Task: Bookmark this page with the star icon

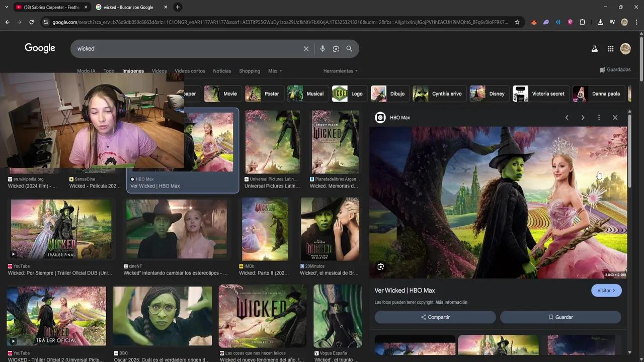Action: click(x=517, y=22)
